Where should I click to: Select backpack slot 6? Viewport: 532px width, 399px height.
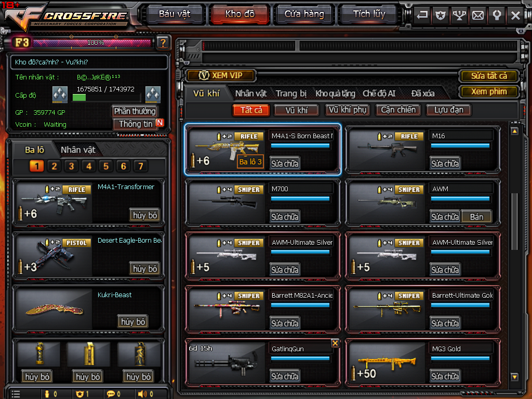(123, 166)
